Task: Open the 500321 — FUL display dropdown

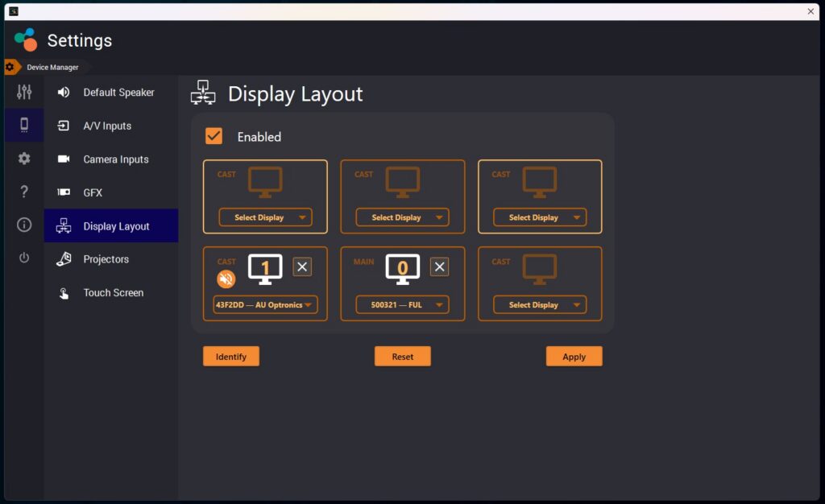Action: click(x=402, y=305)
